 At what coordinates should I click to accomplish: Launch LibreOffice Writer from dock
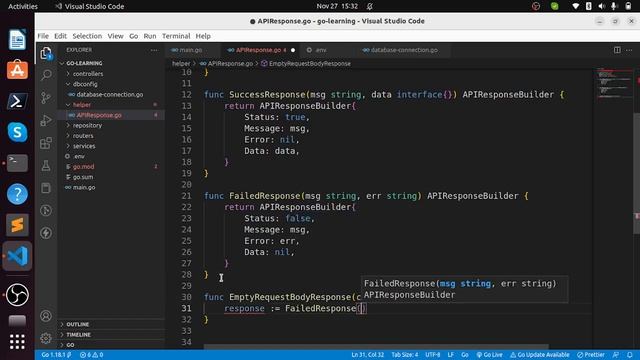coord(17,40)
